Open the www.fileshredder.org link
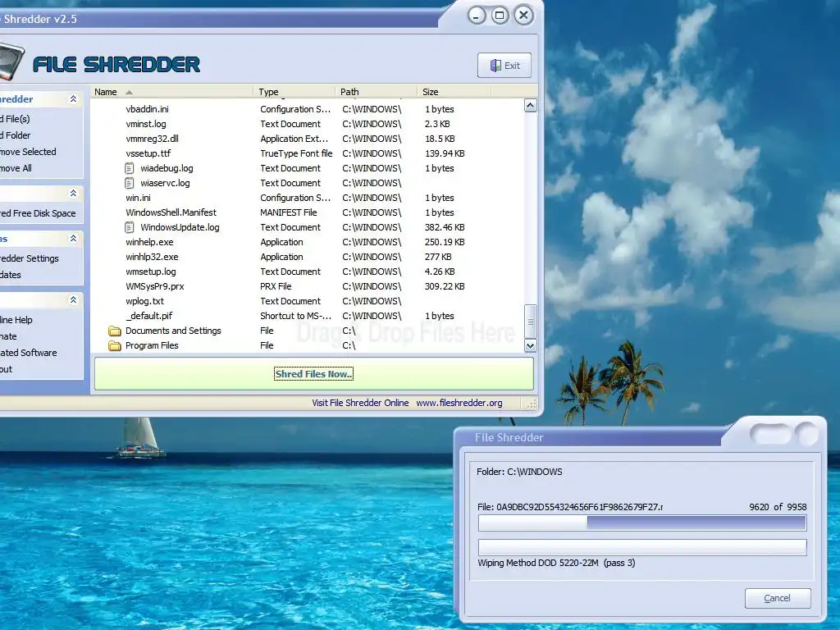This screenshot has width=840, height=630. click(x=459, y=403)
